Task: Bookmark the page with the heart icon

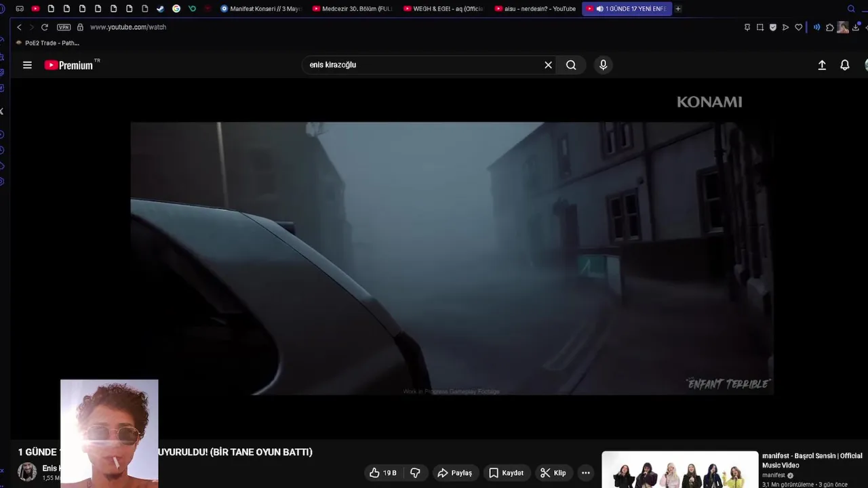Action: [x=799, y=27]
